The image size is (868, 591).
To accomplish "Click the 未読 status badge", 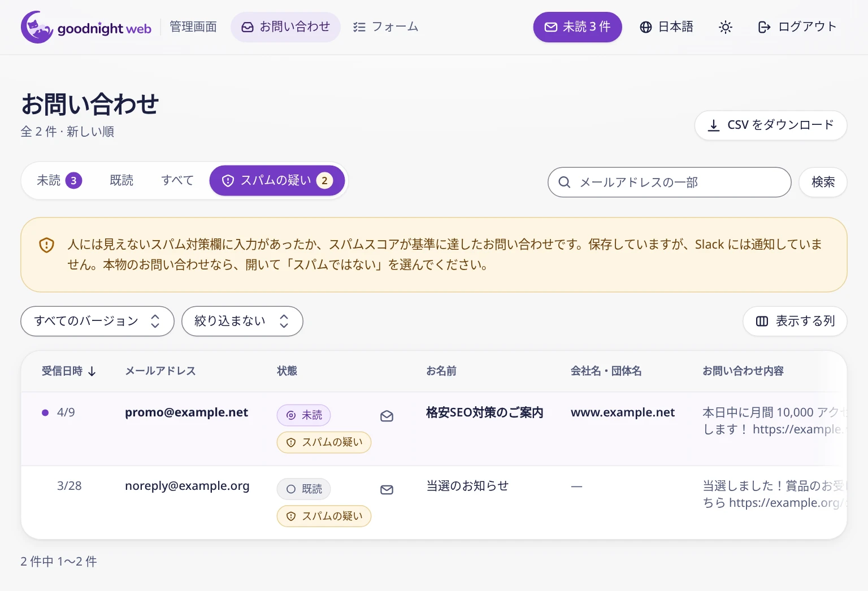I will [303, 415].
